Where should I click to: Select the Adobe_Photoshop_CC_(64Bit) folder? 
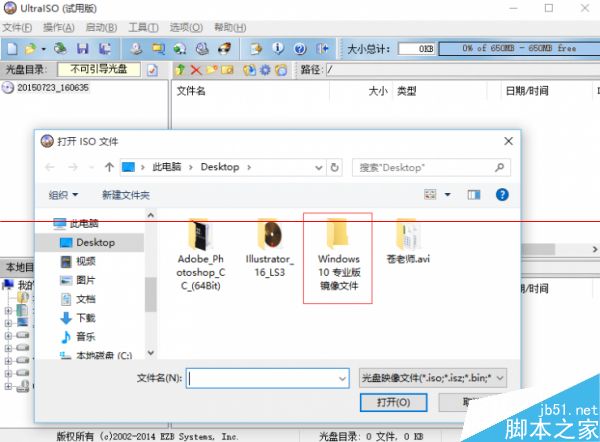[201, 254]
